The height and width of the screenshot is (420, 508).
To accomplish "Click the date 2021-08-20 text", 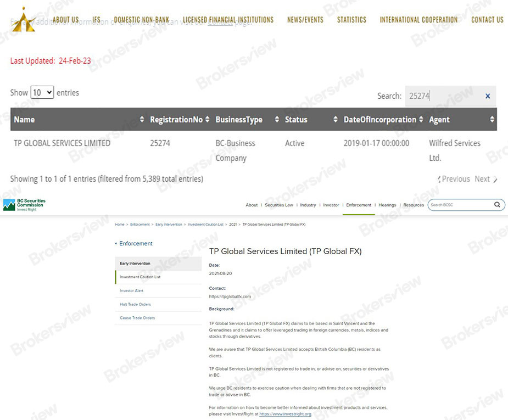I will [220, 273].
